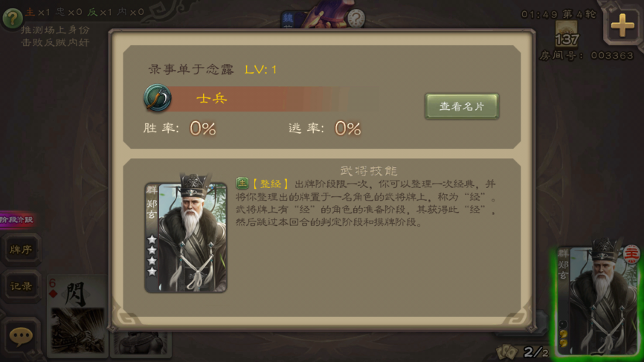Open the chat speech bubble icon
This screenshot has height=362, width=644.
(x=21, y=337)
